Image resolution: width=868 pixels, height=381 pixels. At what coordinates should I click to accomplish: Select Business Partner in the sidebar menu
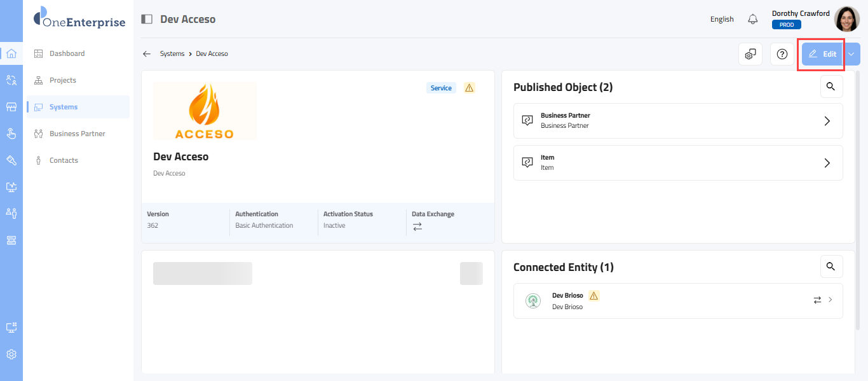pyautogui.click(x=77, y=134)
